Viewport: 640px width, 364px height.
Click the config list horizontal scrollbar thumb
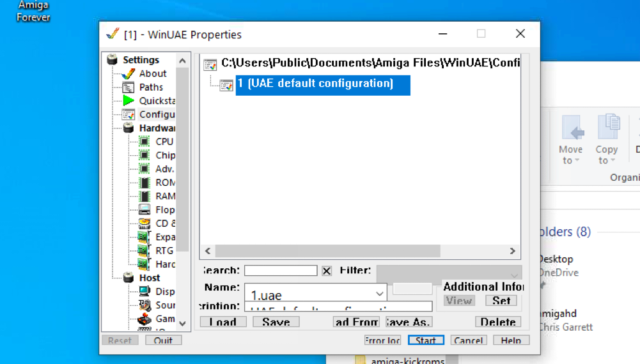click(328, 251)
